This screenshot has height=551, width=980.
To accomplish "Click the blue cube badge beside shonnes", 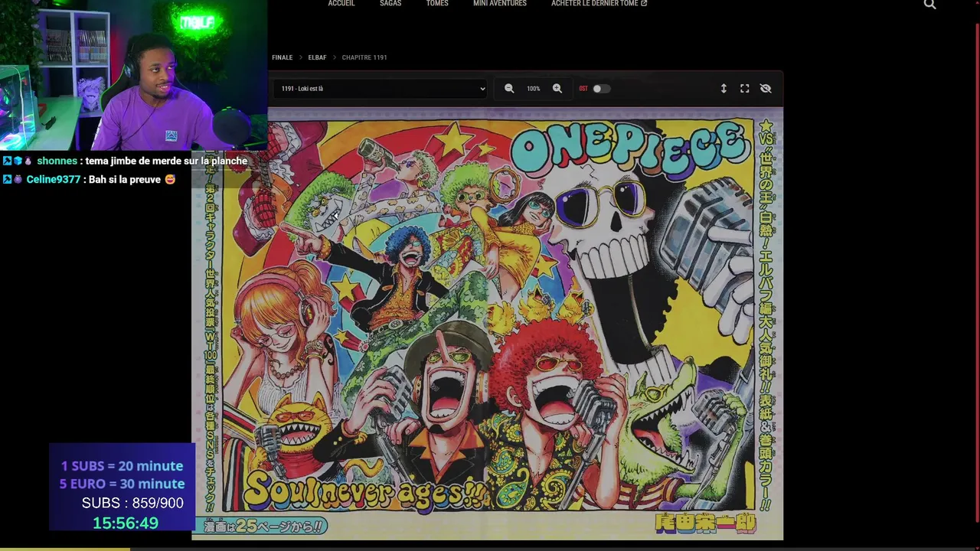I will pyautogui.click(x=18, y=161).
